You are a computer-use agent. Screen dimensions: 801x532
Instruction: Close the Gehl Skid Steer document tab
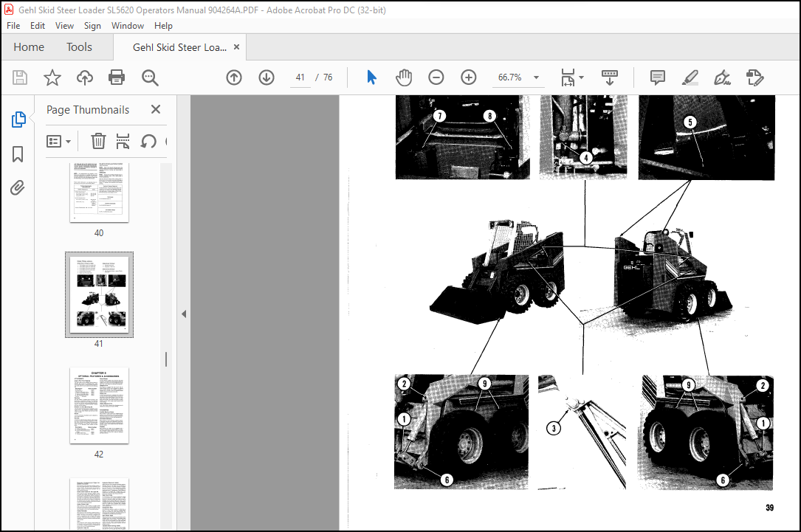(x=236, y=47)
